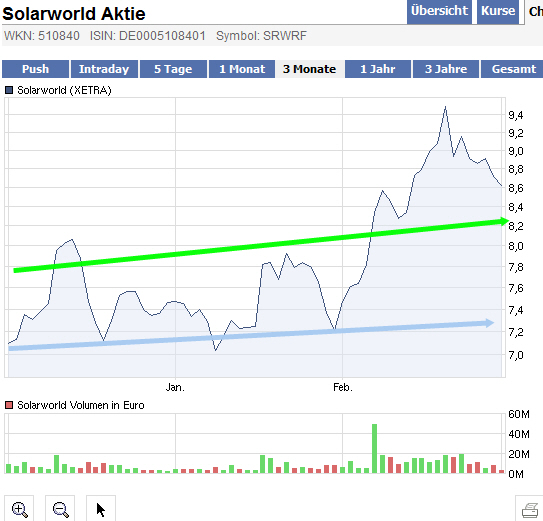
Task: Click the Solarworld (XETRA) legend swatch
Action: (x=9, y=90)
